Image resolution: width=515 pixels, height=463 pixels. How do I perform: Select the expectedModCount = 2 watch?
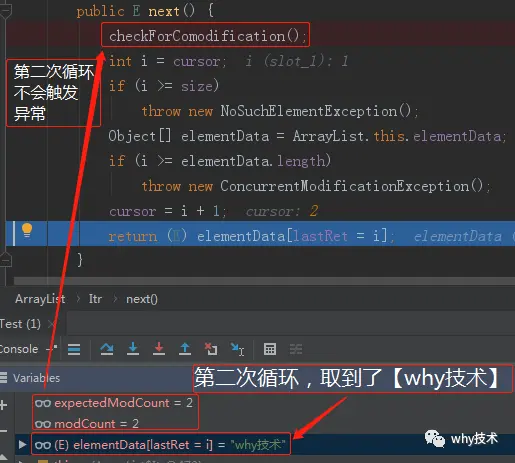(x=114, y=403)
